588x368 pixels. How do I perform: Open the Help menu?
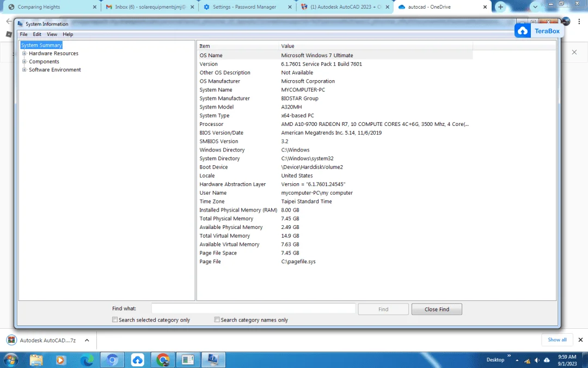pyautogui.click(x=68, y=34)
